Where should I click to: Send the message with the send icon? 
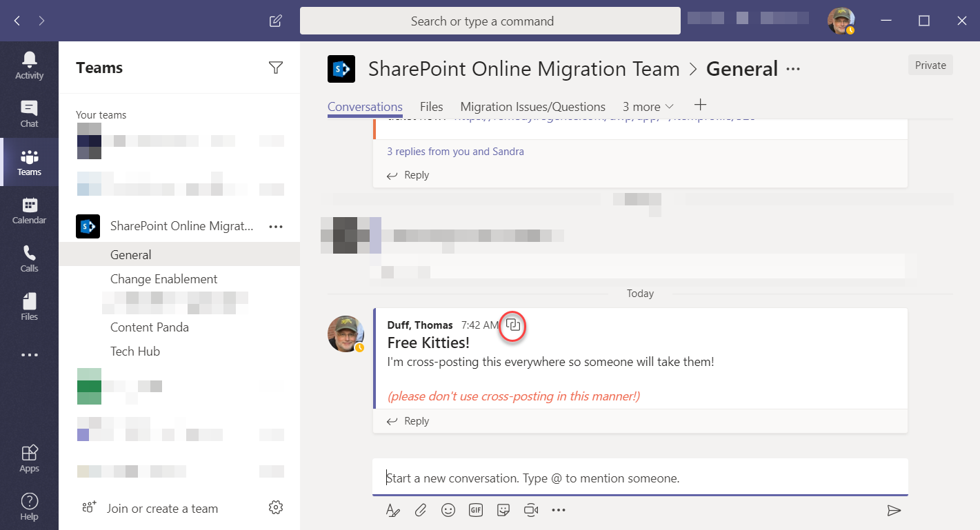894,510
